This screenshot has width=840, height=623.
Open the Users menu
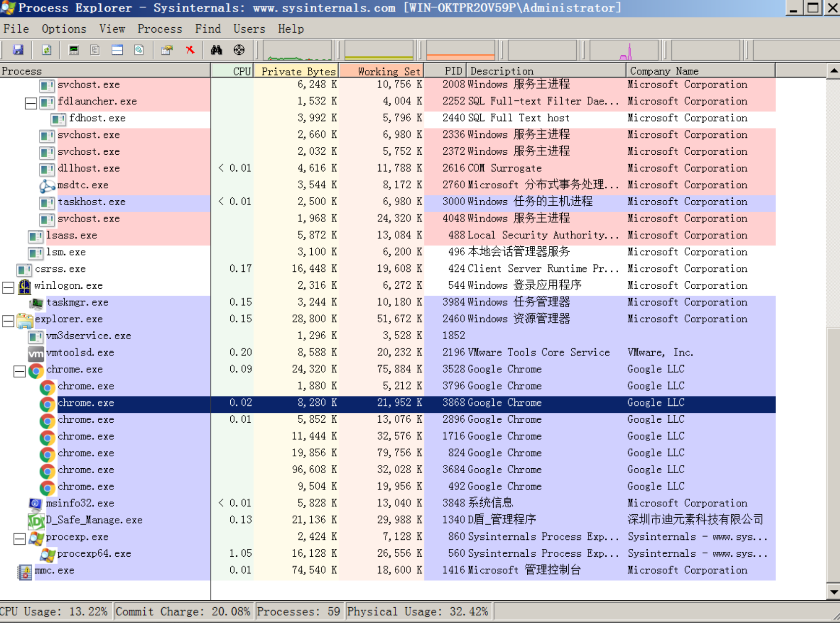pyautogui.click(x=250, y=29)
